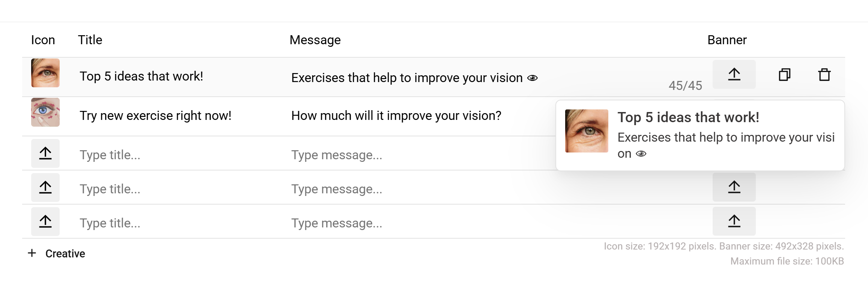Upload banner for the first creative row
The height and width of the screenshot is (284, 868).
734,75
